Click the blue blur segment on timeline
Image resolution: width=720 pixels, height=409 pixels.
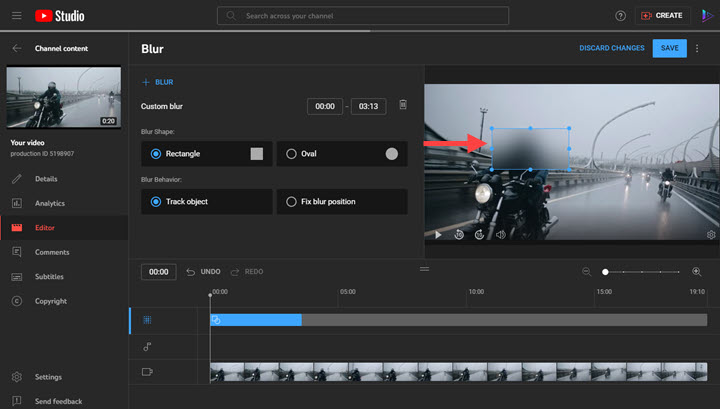(x=256, y=320)
